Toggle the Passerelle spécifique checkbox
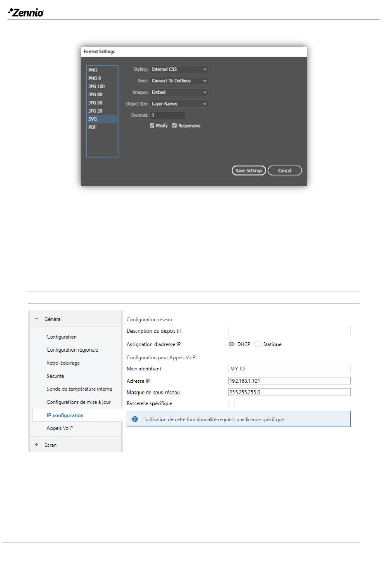Image resolution: width=392 pixels, height=569 pixels. [231, 403]
